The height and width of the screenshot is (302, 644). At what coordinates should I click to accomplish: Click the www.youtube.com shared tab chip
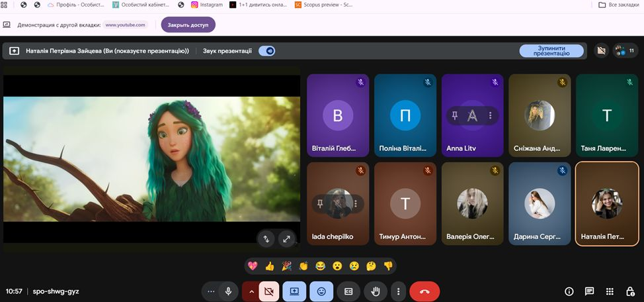(125, 25)
